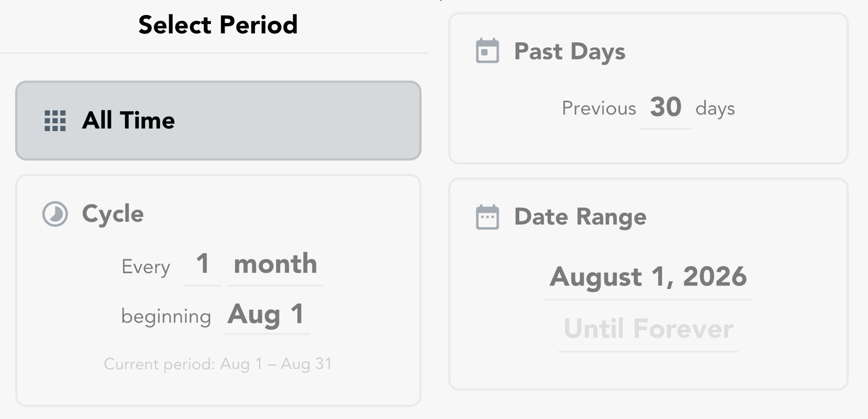Click the All Time grid icon
This screenshot has height=419, width=868.
tap(55, 121)
